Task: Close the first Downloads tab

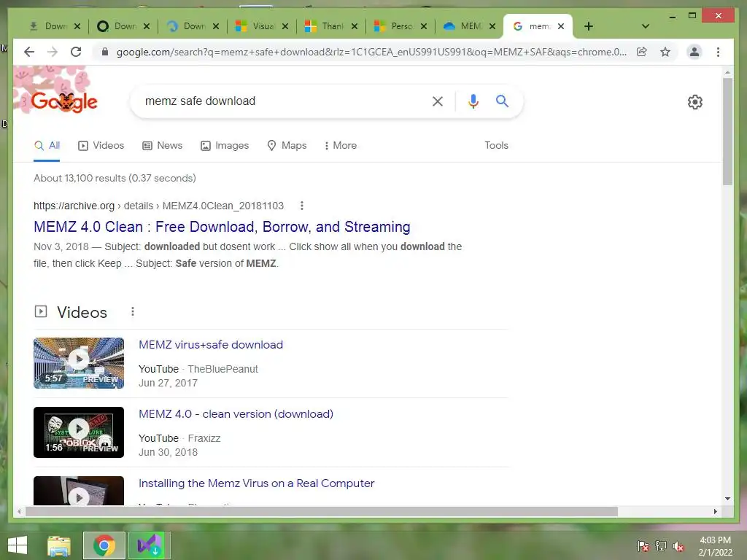Action: (x=77, y=26)
